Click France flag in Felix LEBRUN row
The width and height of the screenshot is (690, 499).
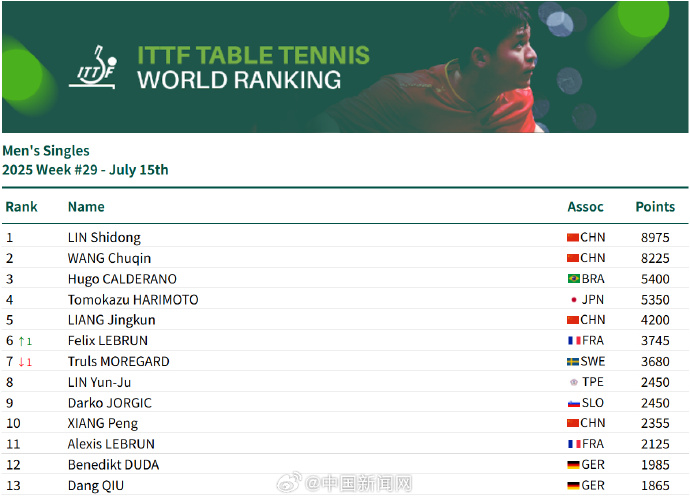click(x=573, y=341)
